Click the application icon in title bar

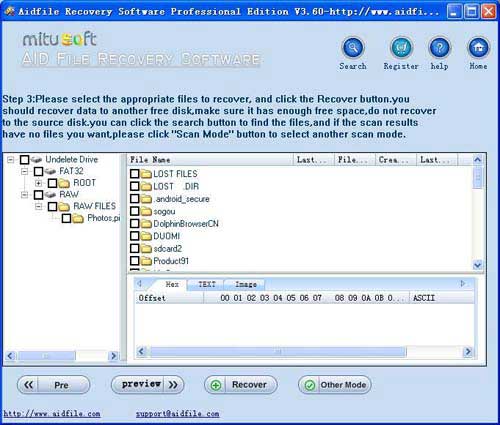coord(10,11)
